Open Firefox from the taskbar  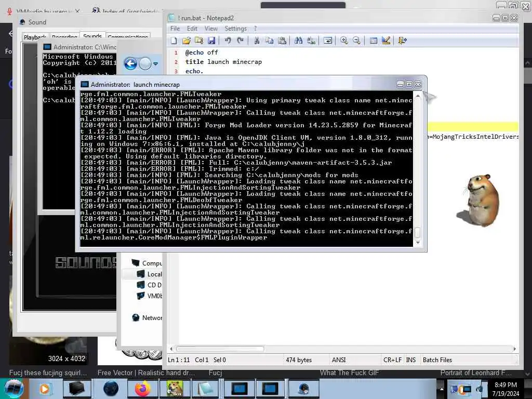coord(143,389)
